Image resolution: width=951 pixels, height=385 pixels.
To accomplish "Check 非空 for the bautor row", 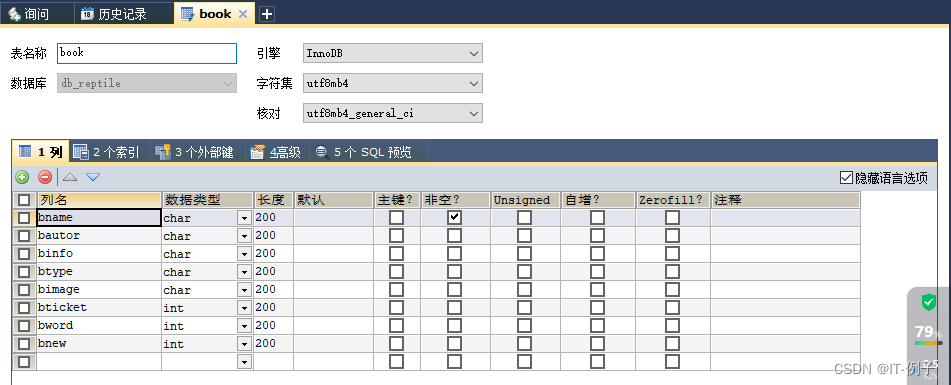I will click(454, 236).
